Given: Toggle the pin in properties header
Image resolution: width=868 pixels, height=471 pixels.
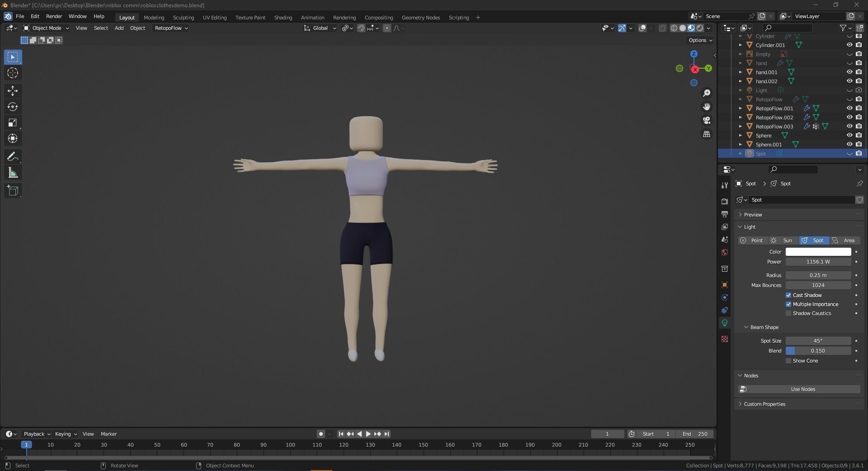Looking at the screenshot, I should click(859, 184).
